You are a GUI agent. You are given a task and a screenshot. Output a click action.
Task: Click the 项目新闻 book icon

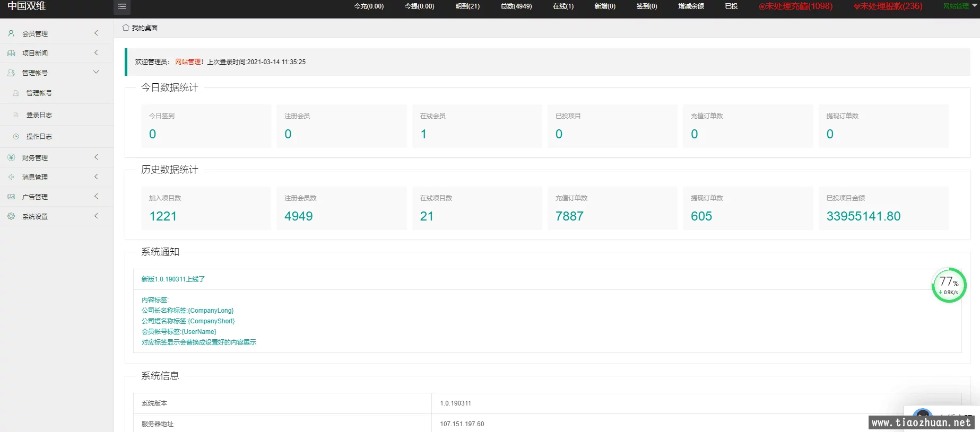(11, 53)
